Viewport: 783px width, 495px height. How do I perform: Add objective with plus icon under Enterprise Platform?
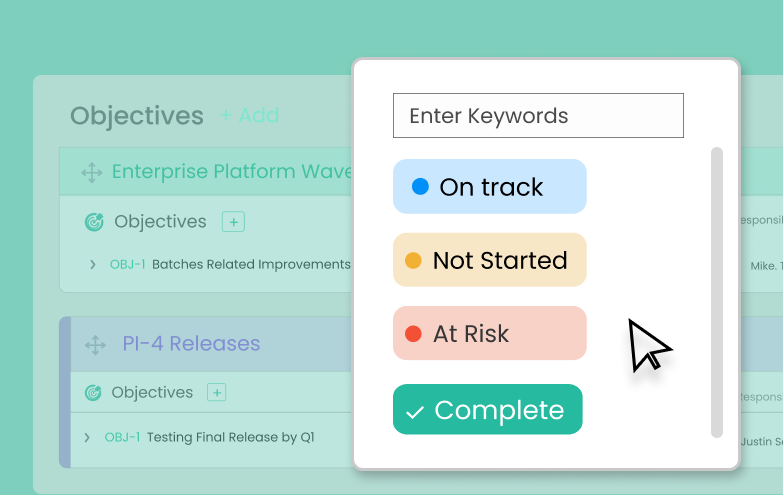pos(233,222)
